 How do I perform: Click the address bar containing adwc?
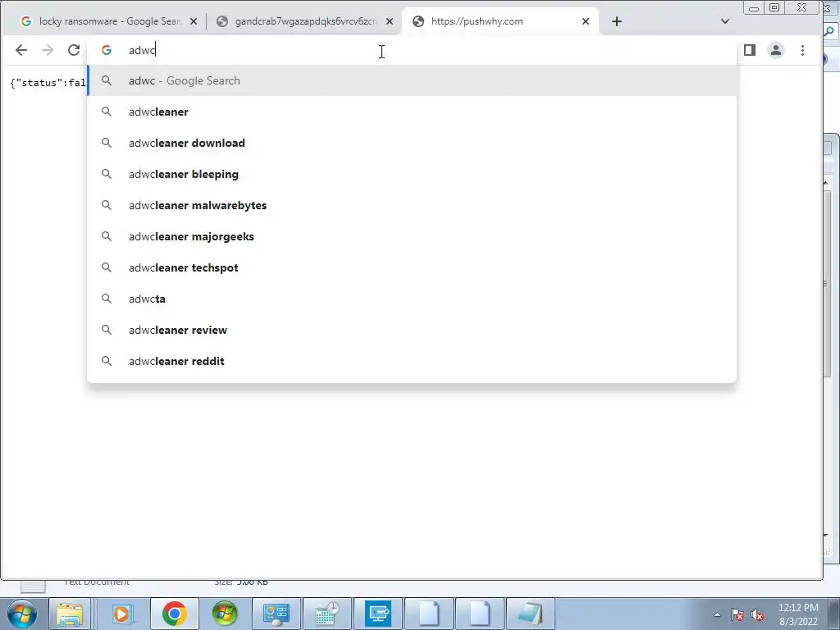pos(413,50)
